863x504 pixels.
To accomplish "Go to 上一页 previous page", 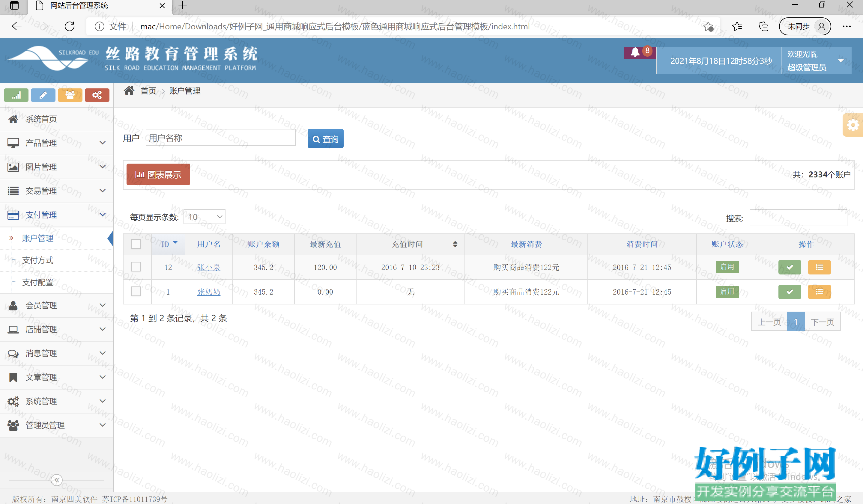I will [x=769, y=322].
